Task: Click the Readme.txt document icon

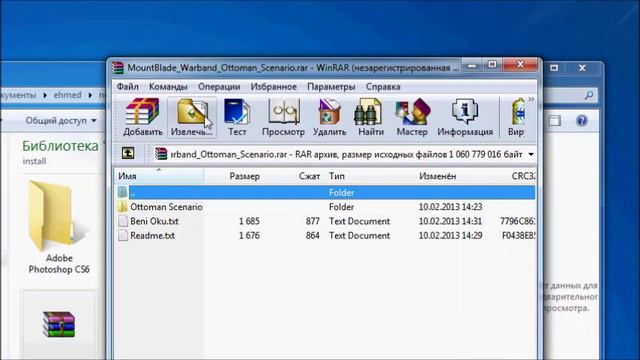Action: (123, 235)
